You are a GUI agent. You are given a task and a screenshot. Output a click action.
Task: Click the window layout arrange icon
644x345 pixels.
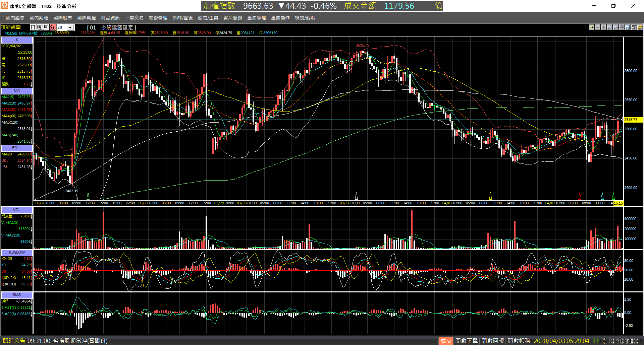tap(634, 27)
